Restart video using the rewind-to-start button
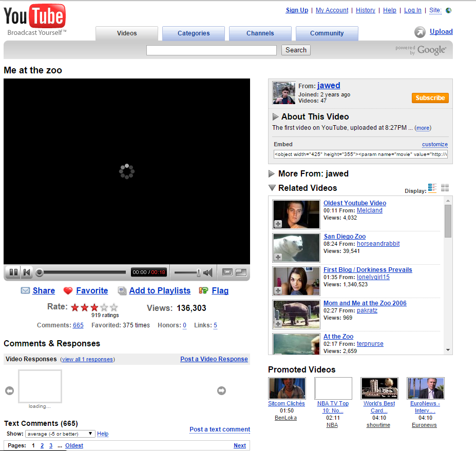 [27, 272]
